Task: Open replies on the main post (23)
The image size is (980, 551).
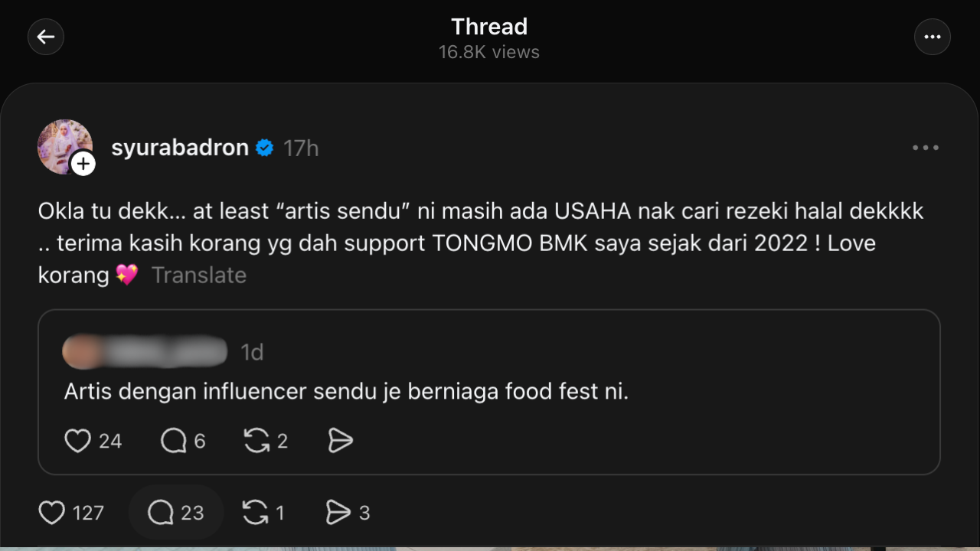Action: [162, 513]
